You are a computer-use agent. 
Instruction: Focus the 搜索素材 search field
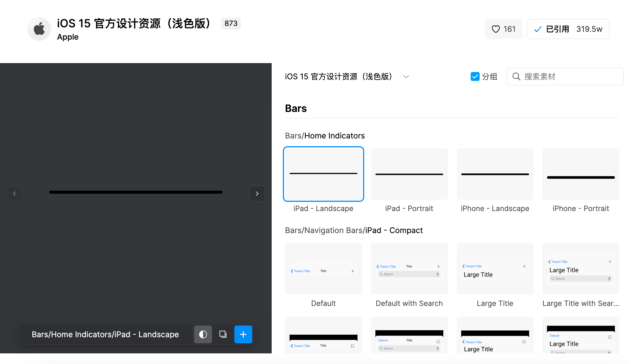point(565,76)
